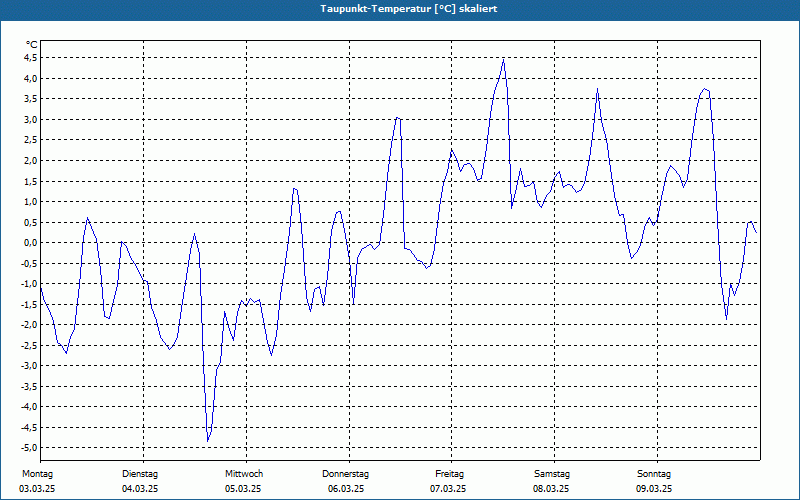Click the Freitag day label
The height and width of the screenshot is (500, 800).
[x=449, y=474]
